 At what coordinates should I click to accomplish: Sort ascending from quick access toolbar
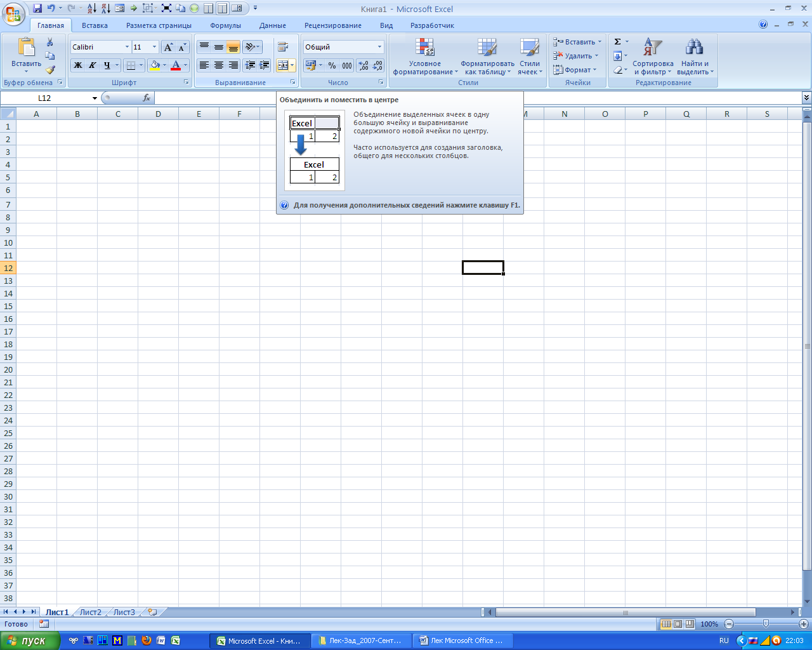click(92, 8)
